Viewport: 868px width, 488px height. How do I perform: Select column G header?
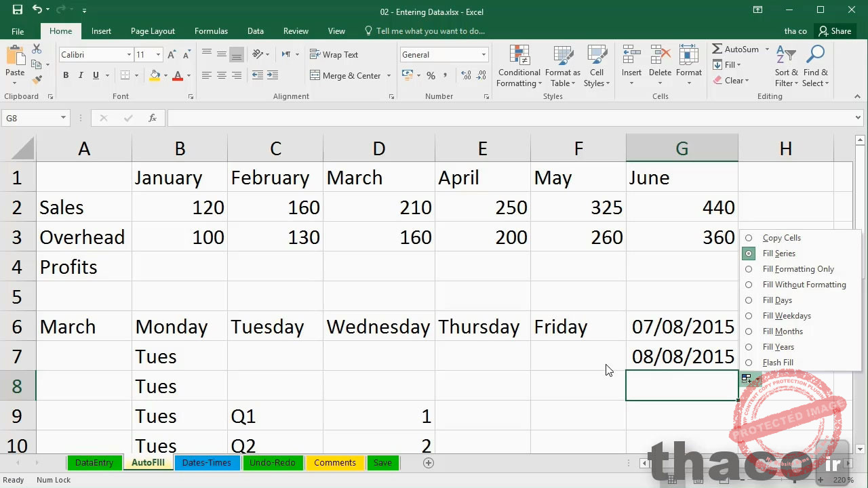click(682, 148)
